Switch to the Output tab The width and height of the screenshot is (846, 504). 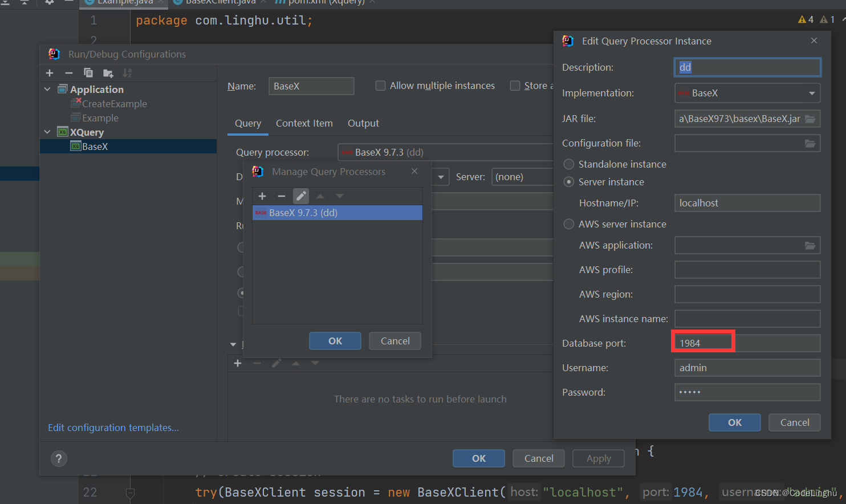coord(363,123)
